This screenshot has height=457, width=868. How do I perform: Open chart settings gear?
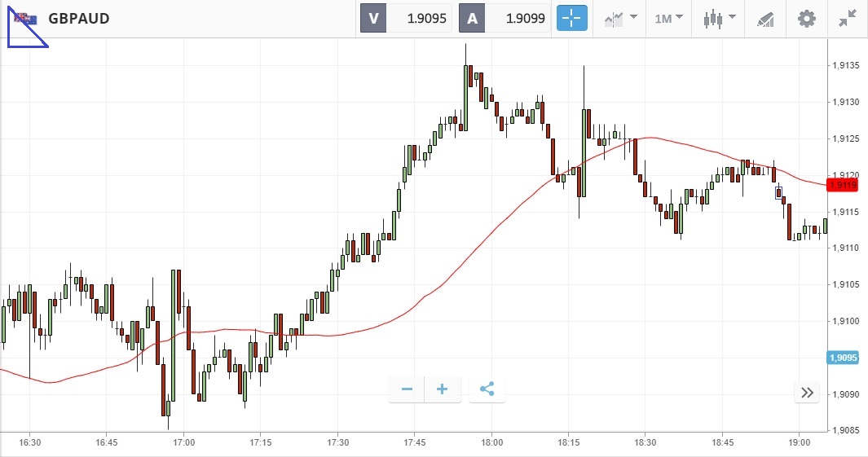click(806, 18)
